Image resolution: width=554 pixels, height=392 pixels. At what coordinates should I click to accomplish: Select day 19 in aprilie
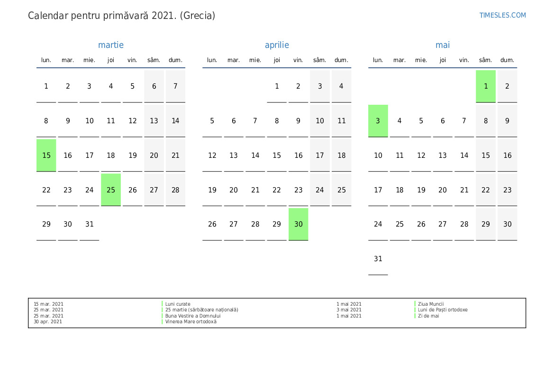212,190
